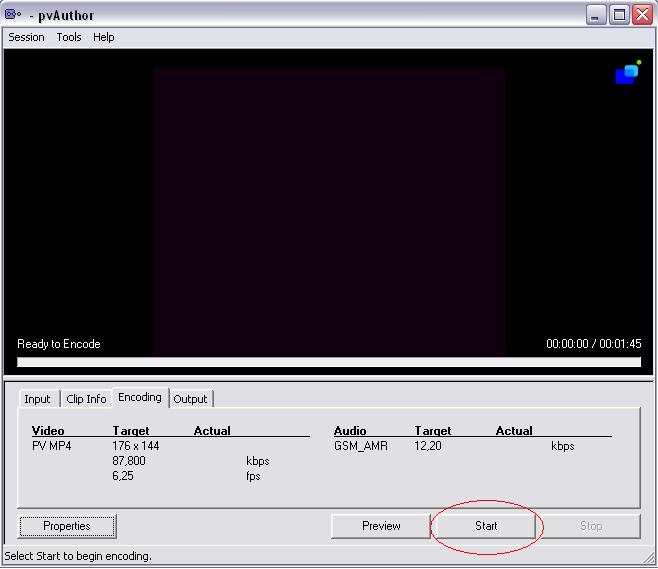The height and width of the screenshot is (569, 658).
Task: Click the window resize grip corner
Action: click(648, 558)
